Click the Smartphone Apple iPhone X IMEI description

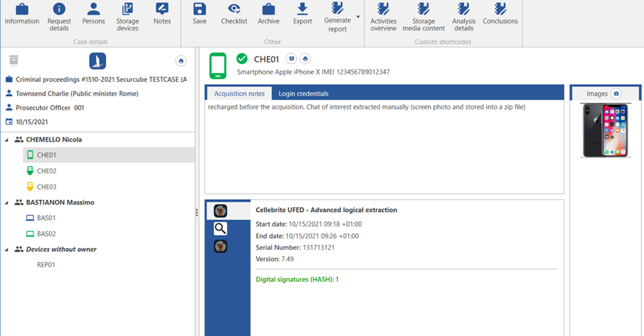(x=314, y=72)
